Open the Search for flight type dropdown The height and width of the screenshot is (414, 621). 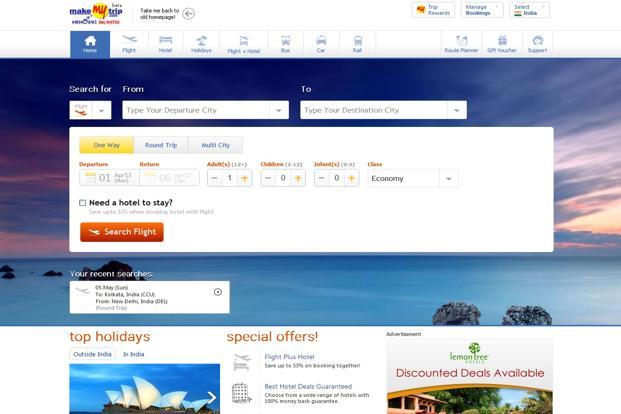(90, 110)
